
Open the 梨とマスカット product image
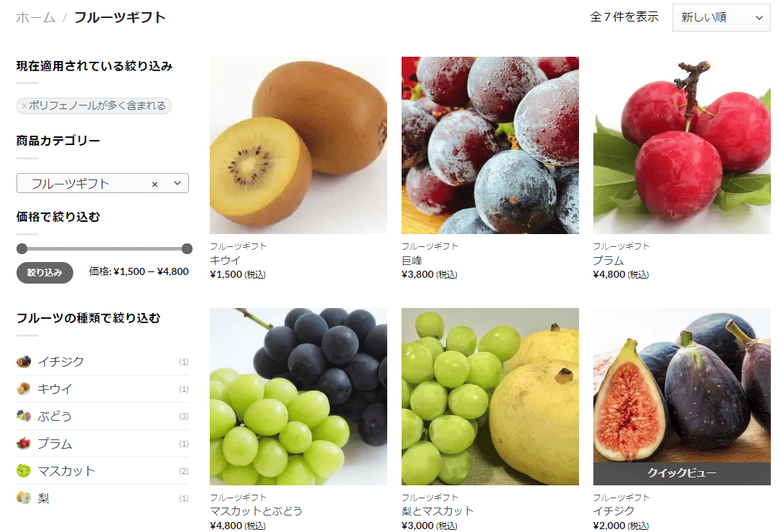490,396
